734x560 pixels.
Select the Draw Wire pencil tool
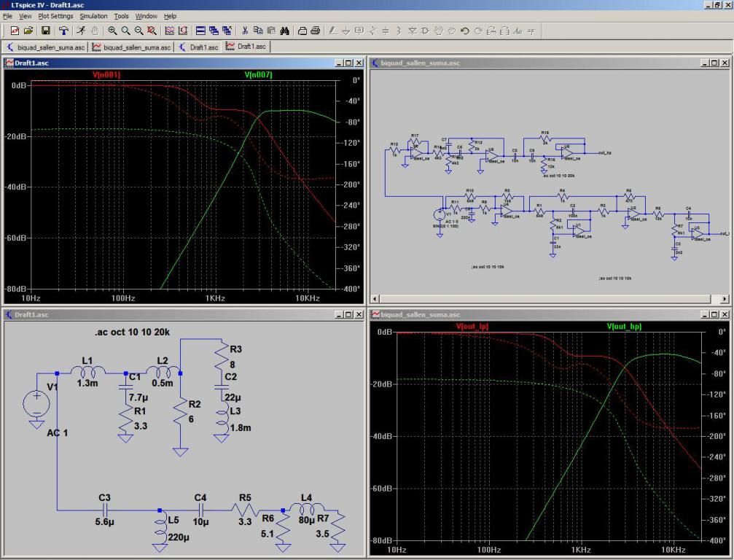[x=333, y=31]
